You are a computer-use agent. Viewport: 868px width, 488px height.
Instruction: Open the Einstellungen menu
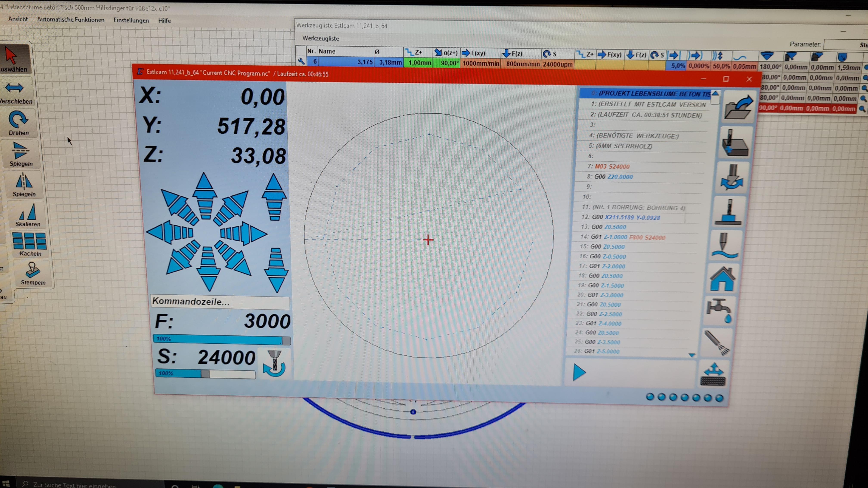pos(131,20)
